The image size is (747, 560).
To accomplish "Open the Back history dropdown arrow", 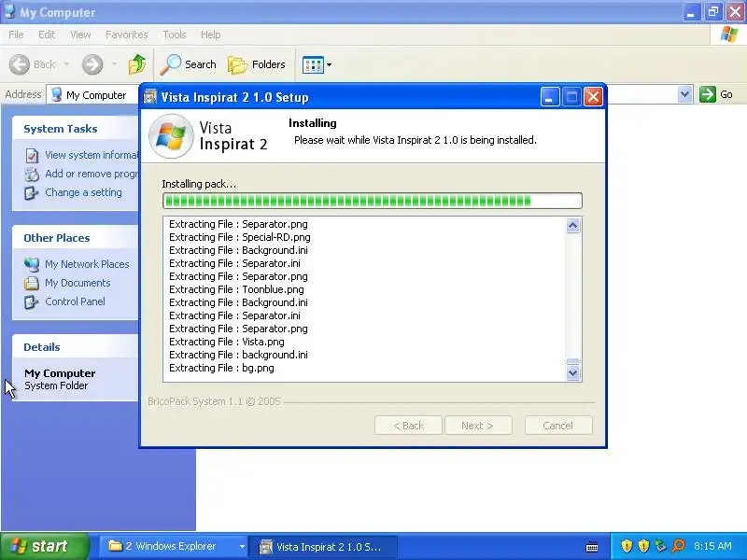I will tap(66, 63).
